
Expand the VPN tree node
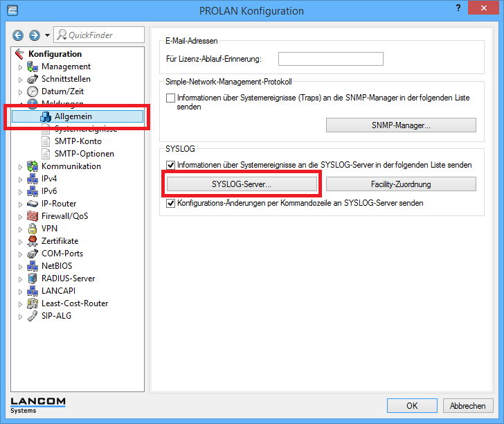(20, 229)
